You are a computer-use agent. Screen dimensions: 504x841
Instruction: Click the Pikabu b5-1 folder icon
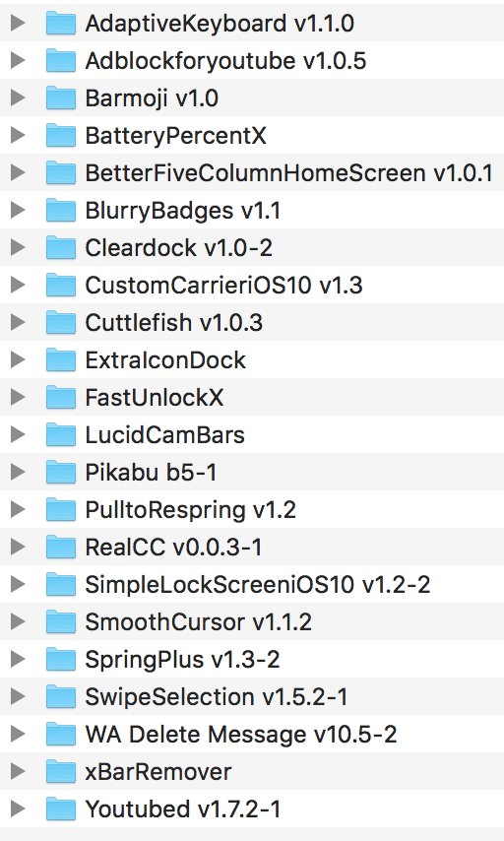point(61,473)
